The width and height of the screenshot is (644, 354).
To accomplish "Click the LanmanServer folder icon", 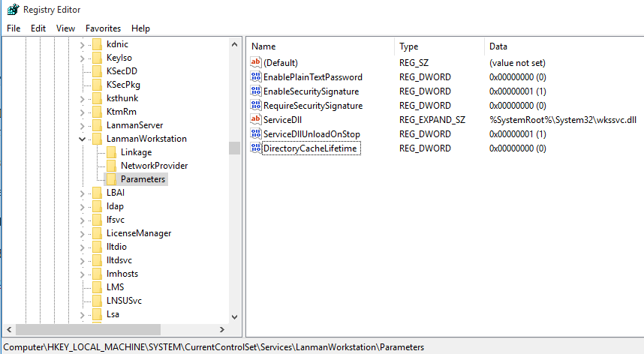I will click(x=97, y=125).
